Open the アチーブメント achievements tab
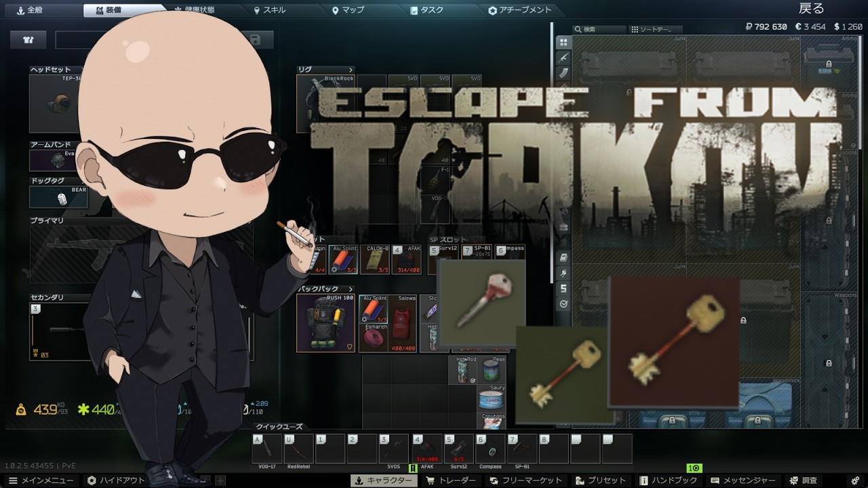This screenshot has width=868, height=488. tap(520, 10)
